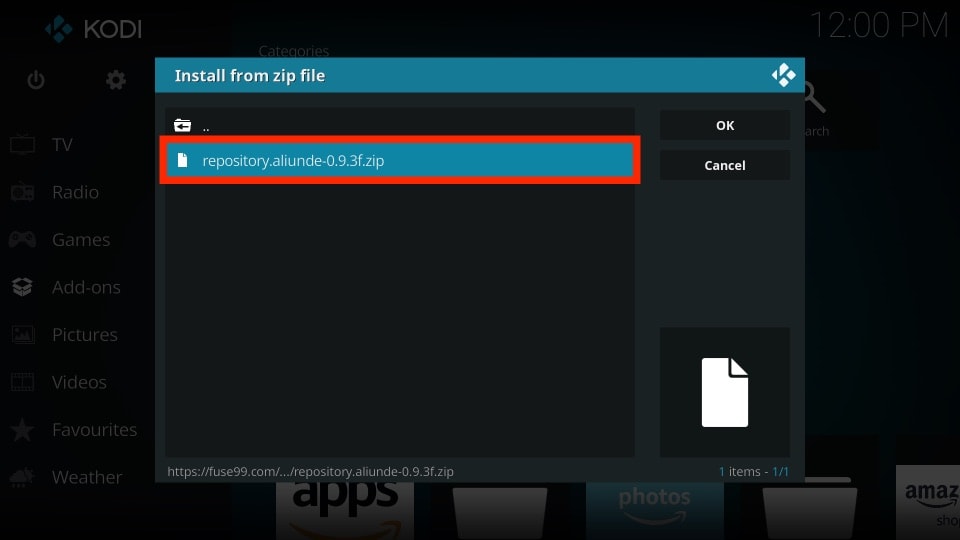Click the file path text at dialog bottom

coord(310,471)
